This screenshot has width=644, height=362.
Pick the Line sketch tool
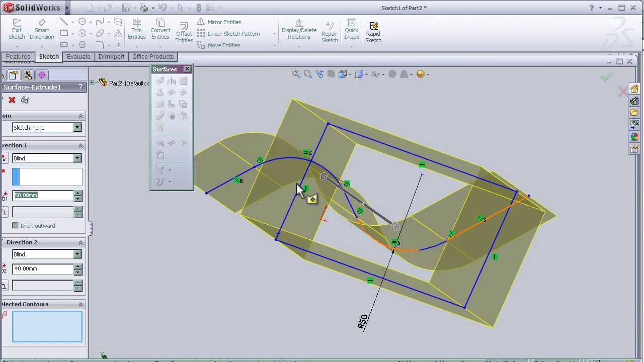tap(64, 22)
